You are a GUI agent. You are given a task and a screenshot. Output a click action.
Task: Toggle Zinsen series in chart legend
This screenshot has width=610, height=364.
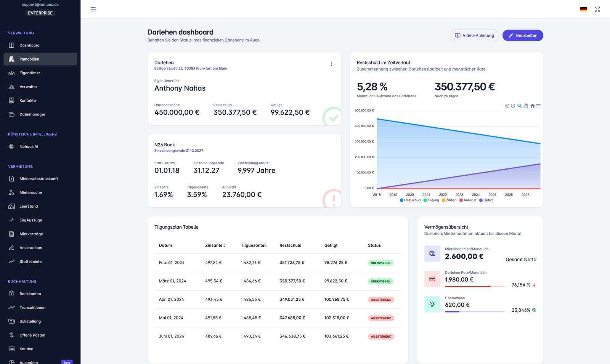(449, 200)
